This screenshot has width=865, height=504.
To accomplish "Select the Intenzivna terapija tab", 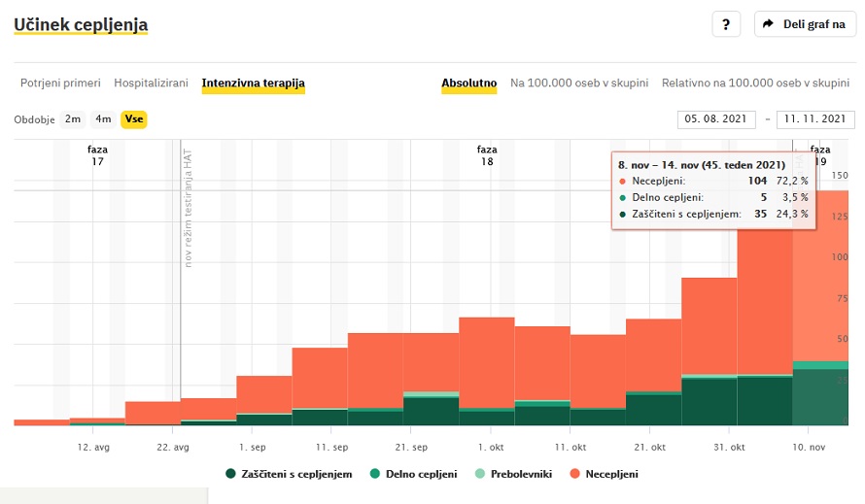I will pyautogui.click(x=253, y=84).
